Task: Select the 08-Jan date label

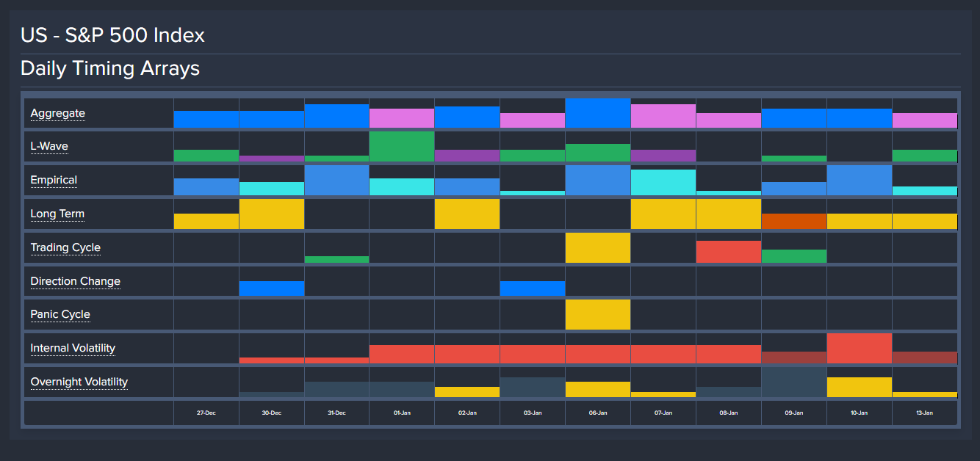Action: 729,413
